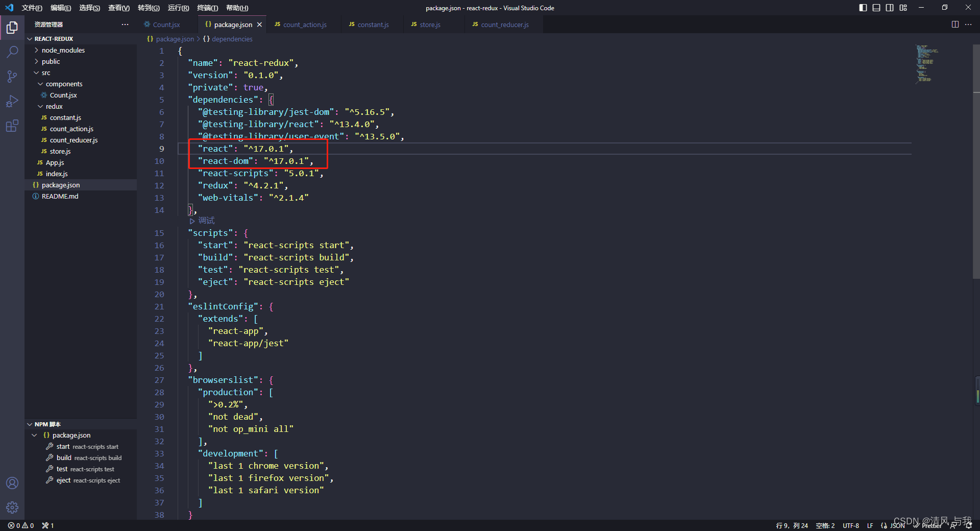The image size is (980, 531).
Task: Click line and column status item
Action: 792,525
